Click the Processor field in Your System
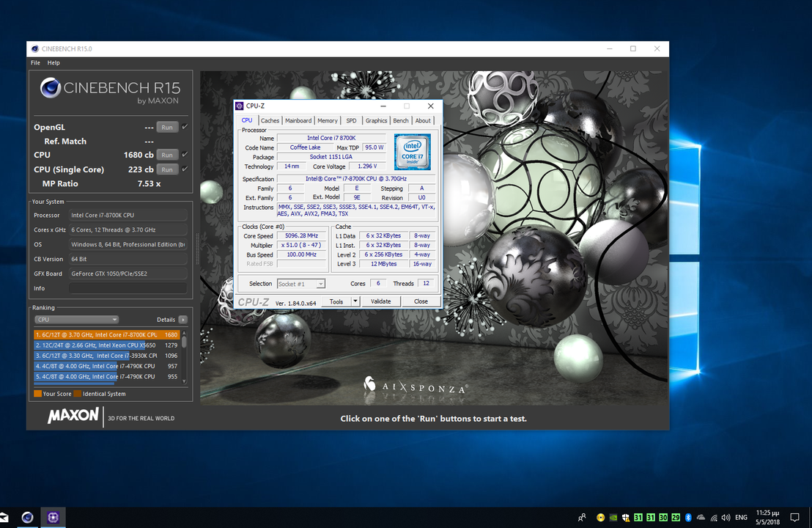 coord(128,215)
